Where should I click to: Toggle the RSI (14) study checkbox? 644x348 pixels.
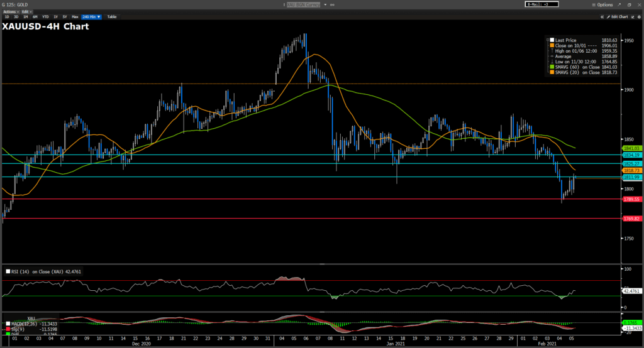tap(8, 271)
